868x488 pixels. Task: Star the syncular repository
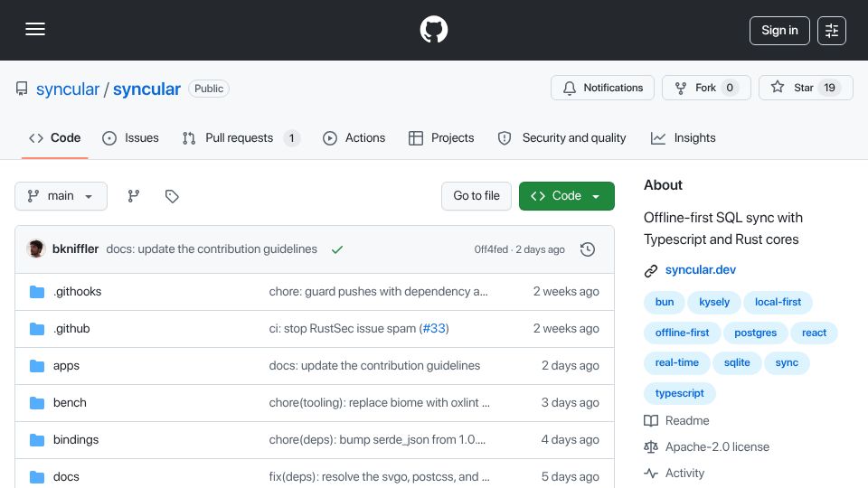(x=806, y=88)
